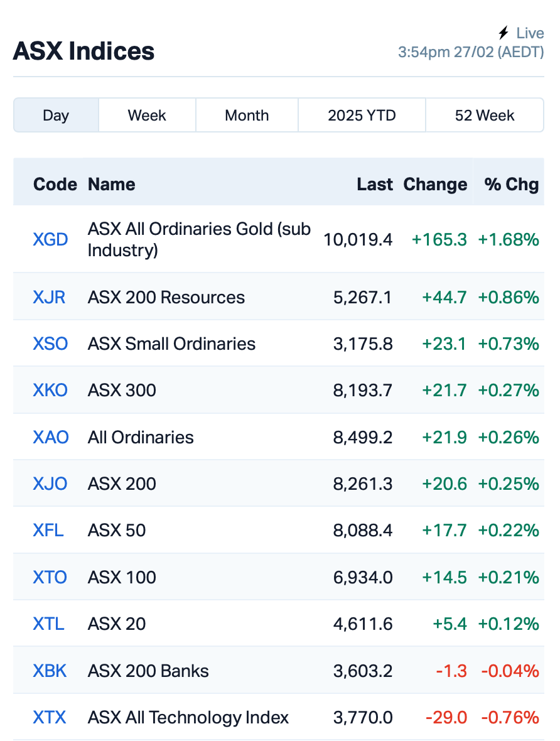Click the name ASX 200 Resources

166,297
